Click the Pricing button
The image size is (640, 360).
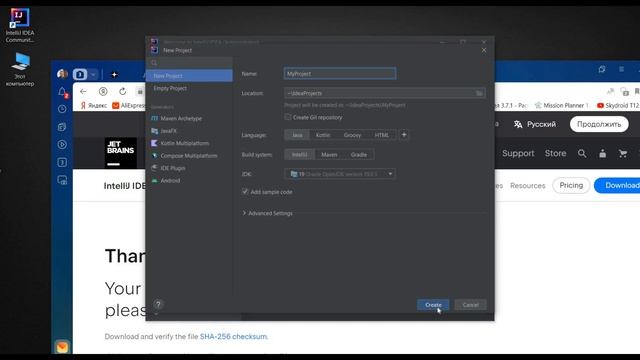coord(571,185)
